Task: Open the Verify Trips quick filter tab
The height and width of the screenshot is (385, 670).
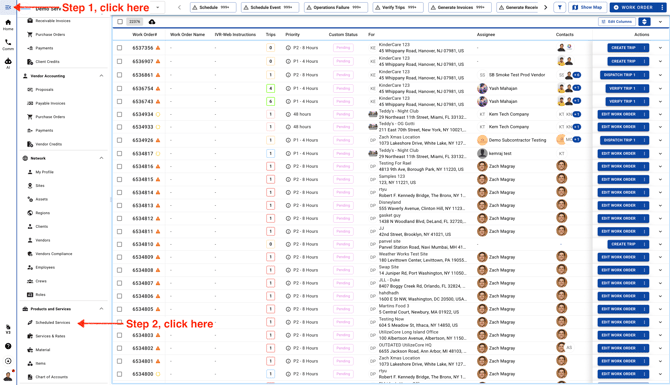Action: [398, 7]
